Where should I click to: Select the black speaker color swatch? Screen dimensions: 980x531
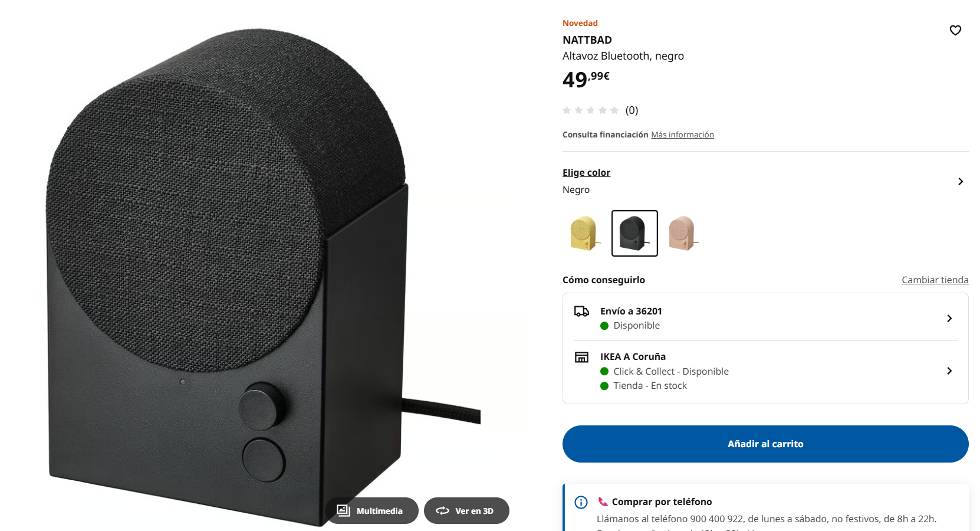634,233
